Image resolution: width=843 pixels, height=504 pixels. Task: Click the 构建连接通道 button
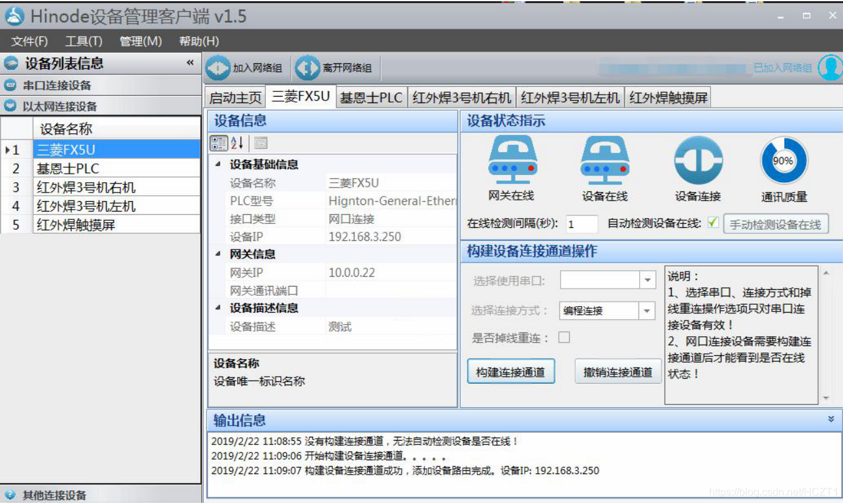click(x=511, y=372)
